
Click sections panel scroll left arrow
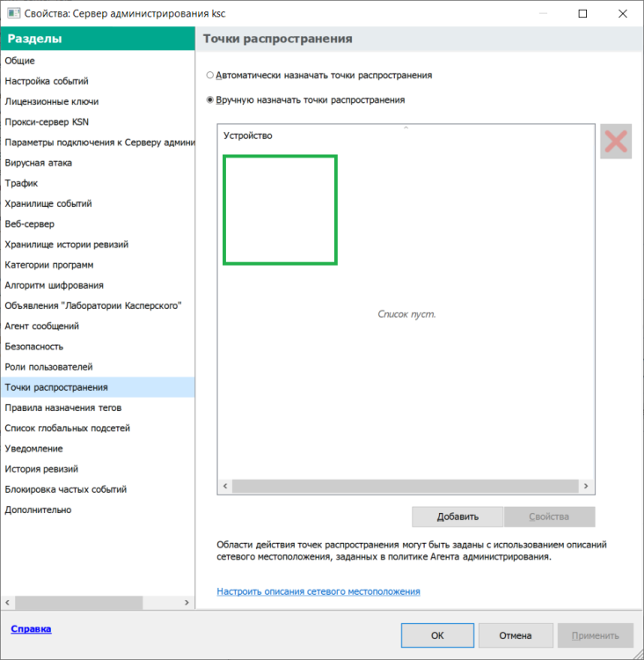tap(8, 602)
